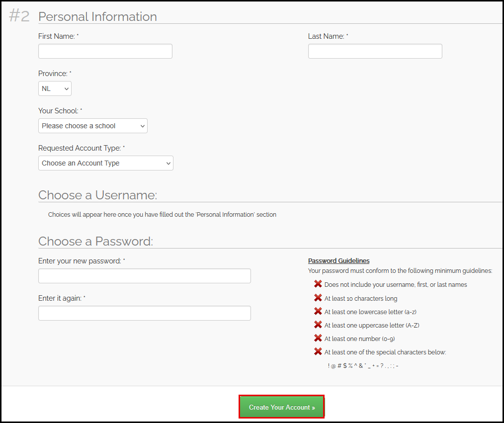The width and height of the screenshot is (504, 423).
Task: Open the 'Choose an Account Type' dropdown
Action: pos(105,163)
